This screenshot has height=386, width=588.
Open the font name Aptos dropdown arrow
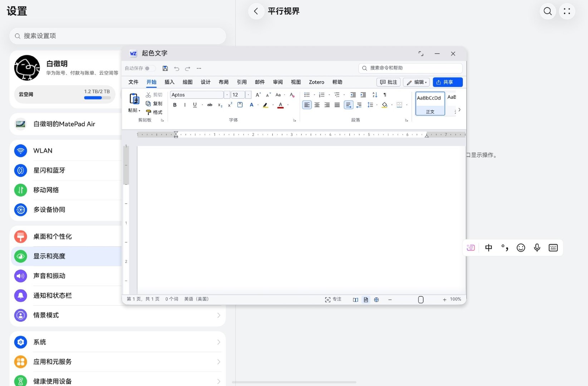227,95
